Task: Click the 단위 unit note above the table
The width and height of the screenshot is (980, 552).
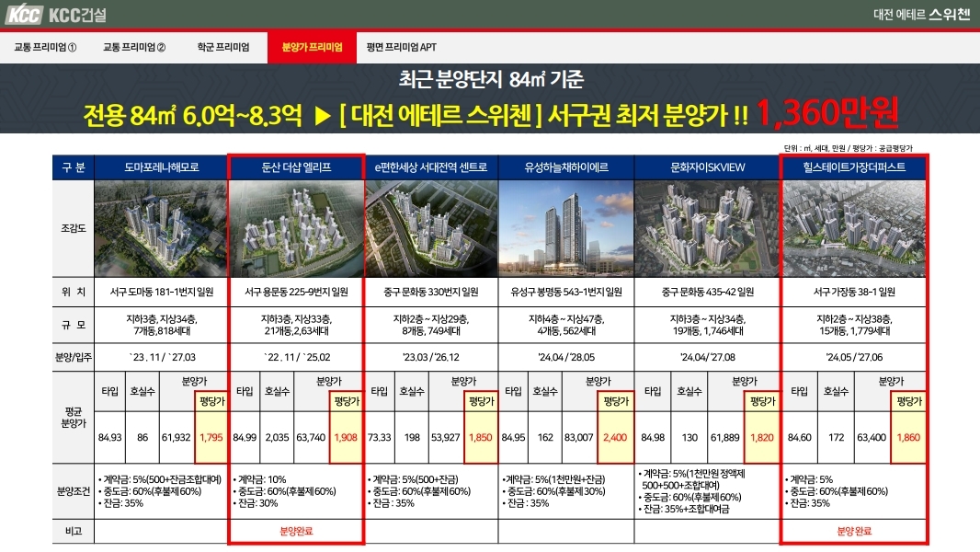Action: coord(849,148)
